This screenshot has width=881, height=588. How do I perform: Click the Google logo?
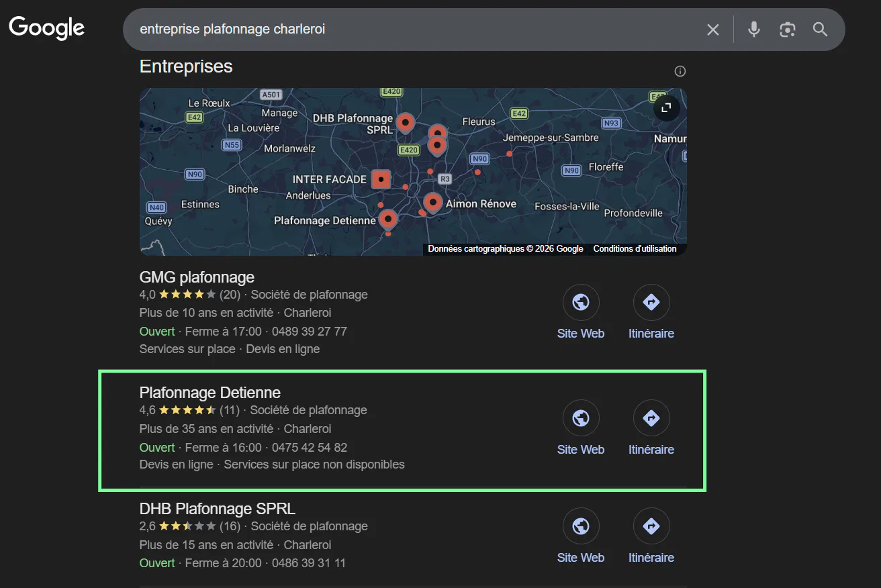pyautogui.click(x=46, y=29)
